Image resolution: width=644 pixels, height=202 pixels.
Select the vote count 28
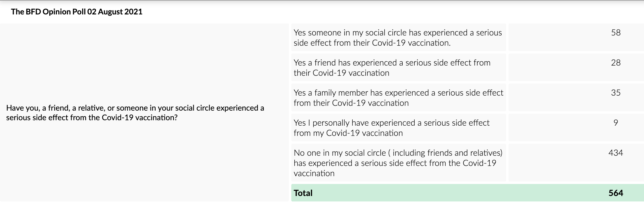pos(616,63)
